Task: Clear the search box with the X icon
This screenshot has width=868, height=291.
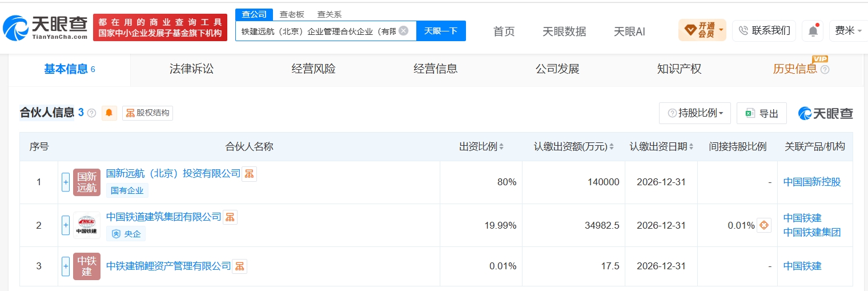Action: point(403,31)
